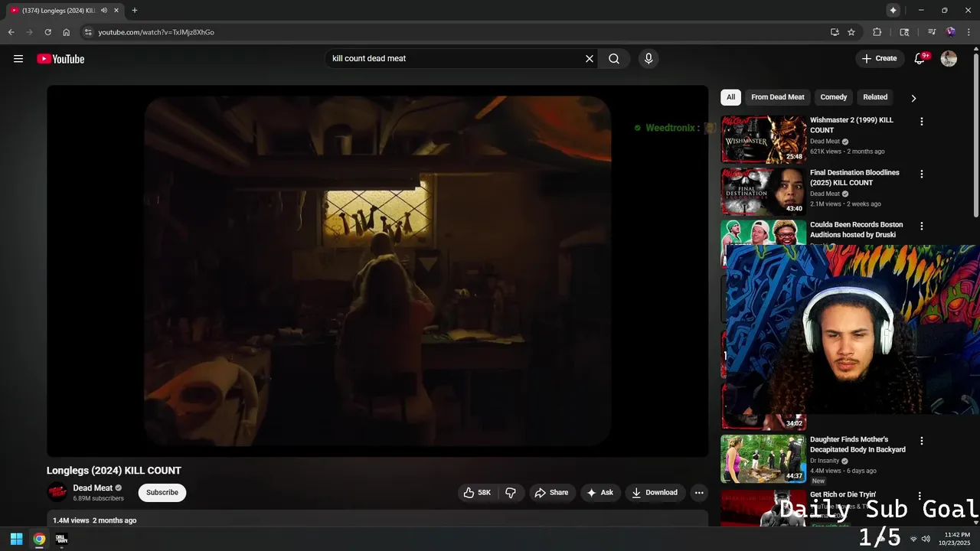The image size is (980, 551).
Task: Click the address bar URL
Action: tap(156, 32)
